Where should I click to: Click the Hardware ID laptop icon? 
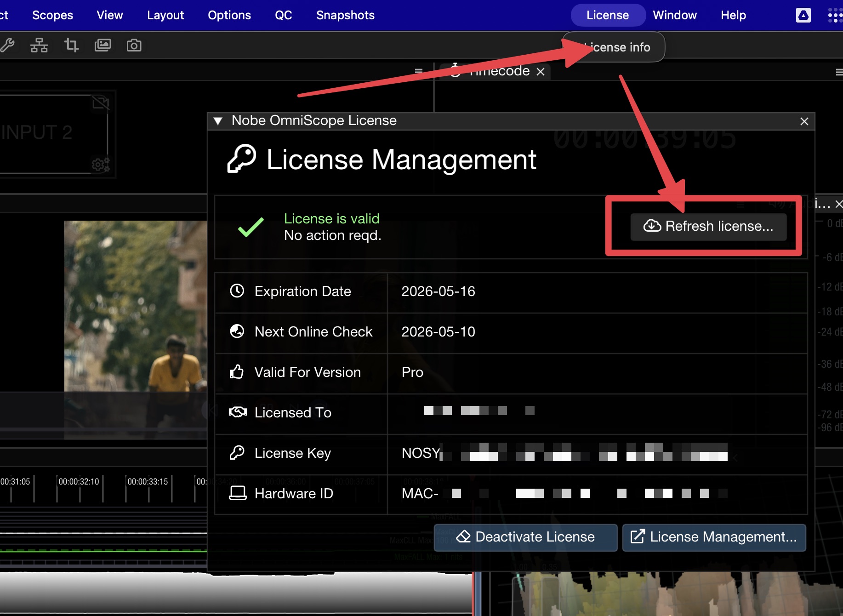click(237, 493)
